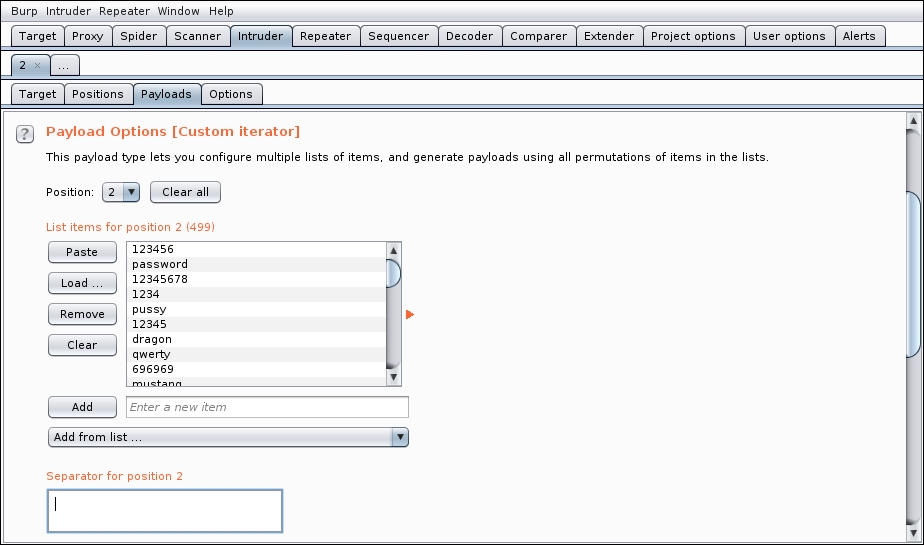
Task: Expand the Add from list dropdown
Action: click(x=228, y=437)
